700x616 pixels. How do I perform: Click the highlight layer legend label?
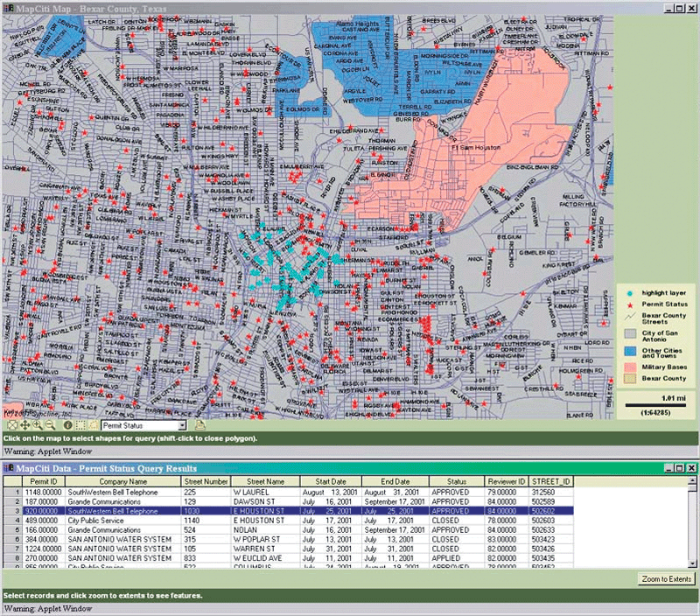(x=664, y=293)
